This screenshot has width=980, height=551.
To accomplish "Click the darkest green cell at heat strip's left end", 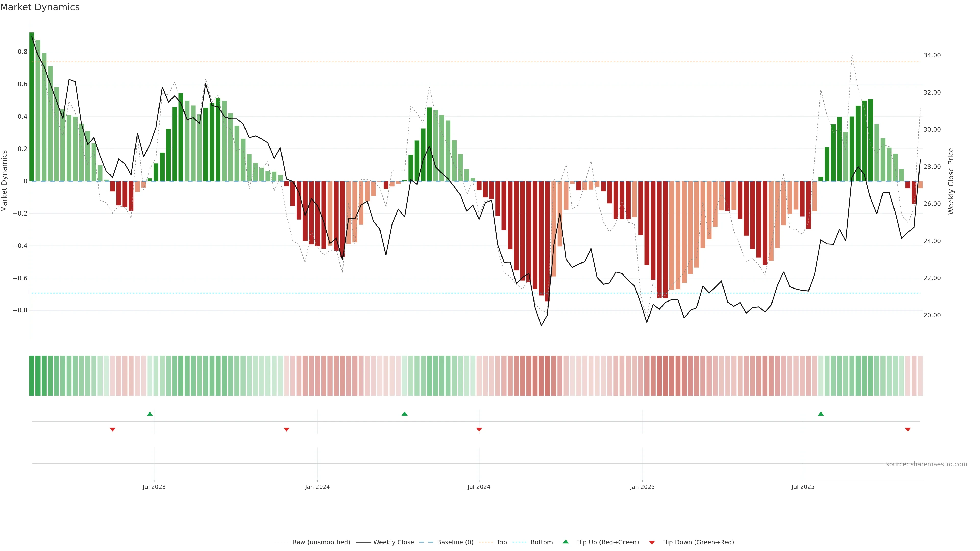I will [x=32, y=376].
